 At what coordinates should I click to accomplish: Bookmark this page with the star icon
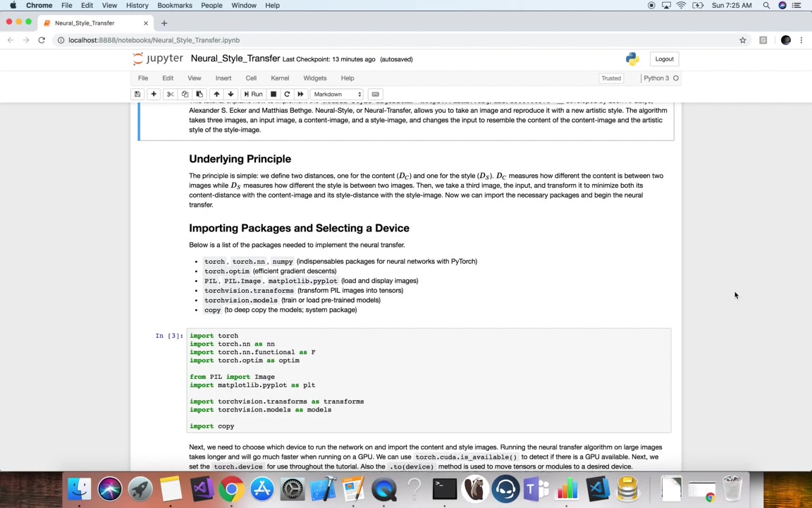point(743,40)
